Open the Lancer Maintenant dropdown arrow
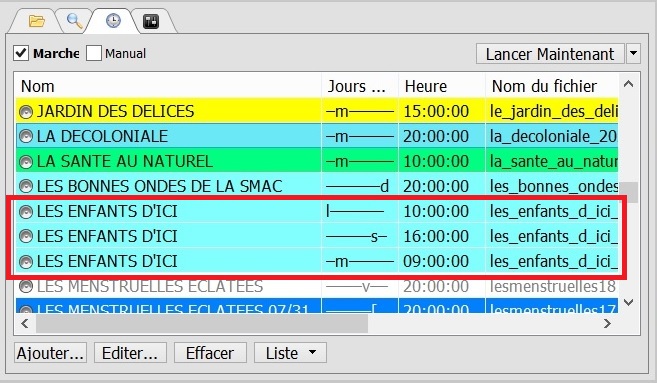The width and height of the screenshot is (657, 383). [x=634, y=54]
